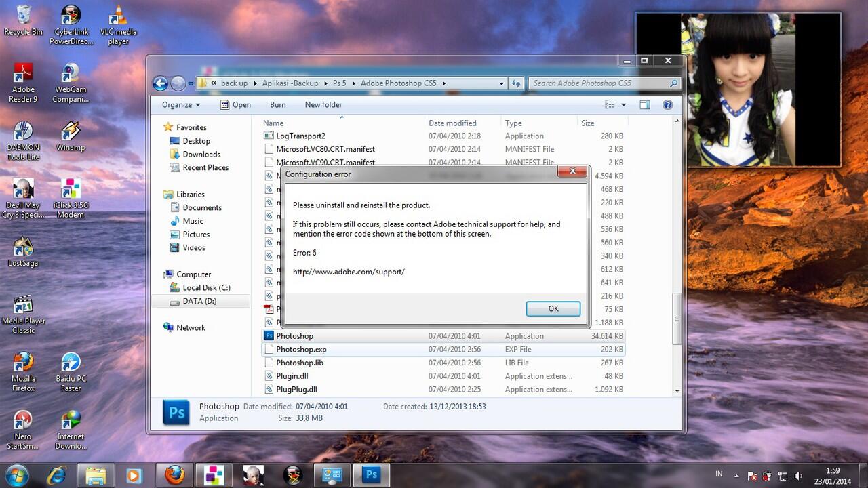This screenshot has height=488, width=868.
Task: Sort files by Size column header
Action: pyautogui.click(x=603, y=123)
